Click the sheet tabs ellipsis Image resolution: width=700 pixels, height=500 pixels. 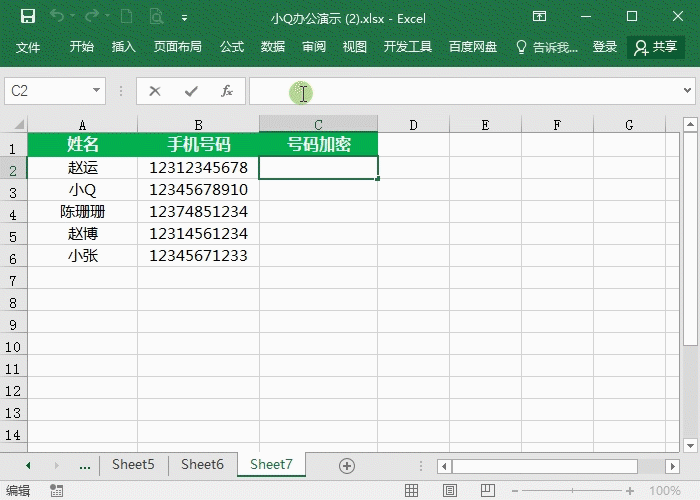point(84,467)
